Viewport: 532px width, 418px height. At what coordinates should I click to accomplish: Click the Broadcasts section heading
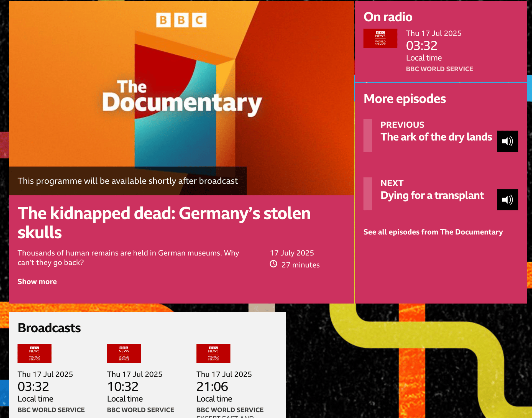pyautogui.click(x=49, y=328)
